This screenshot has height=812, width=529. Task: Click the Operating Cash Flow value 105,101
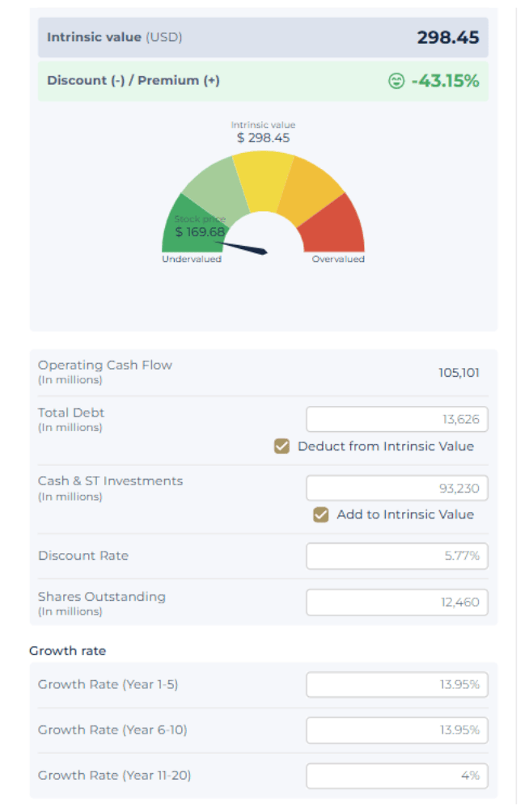[x=459, y=372]
